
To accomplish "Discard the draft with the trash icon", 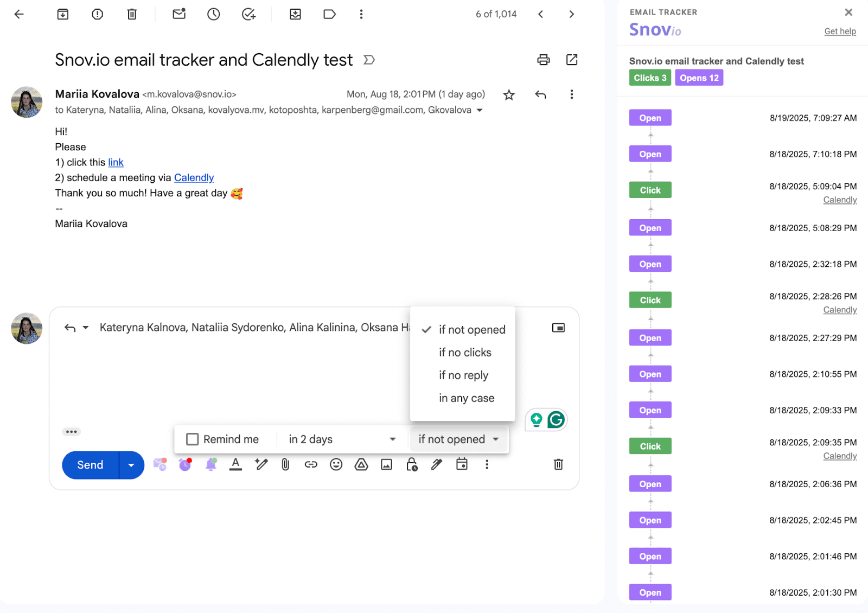I will [558, 464].
